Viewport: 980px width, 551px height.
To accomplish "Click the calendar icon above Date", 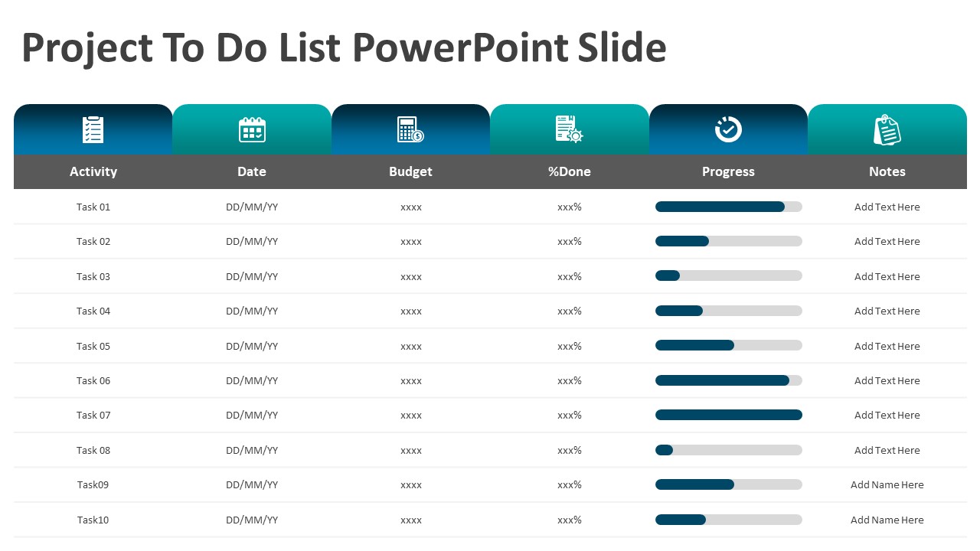I will (x=252, y=129).
